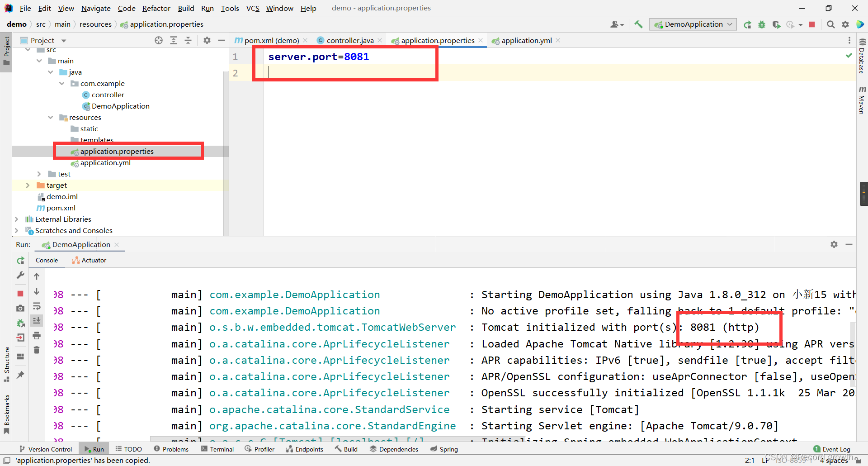
Task: Click wrench settings icon in Run panel
Action: tap(20, 275)
